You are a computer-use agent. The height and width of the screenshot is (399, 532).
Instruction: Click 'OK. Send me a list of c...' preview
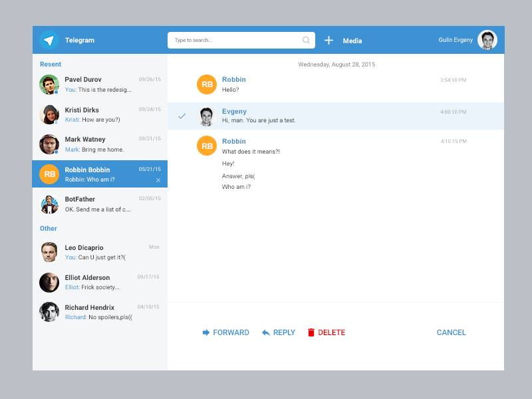click(x=97, y=209)
